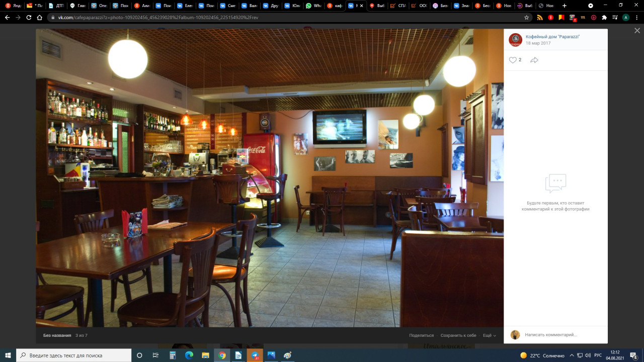Like the photo with heart icon
This screenshot has height=362, width=644.
point(513,60)
